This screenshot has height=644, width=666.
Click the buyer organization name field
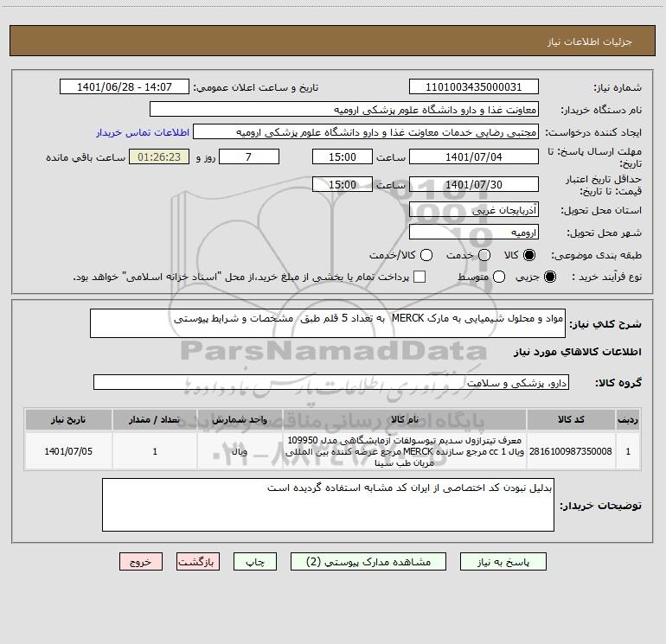tap(344, 110)
